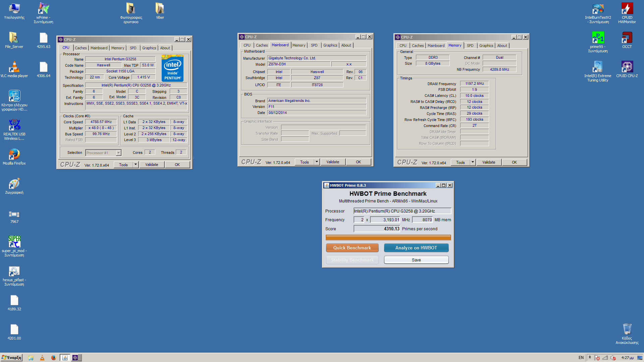
Task: Launch CPUID CPU-Z desktop icon
Action: point(627,69)
